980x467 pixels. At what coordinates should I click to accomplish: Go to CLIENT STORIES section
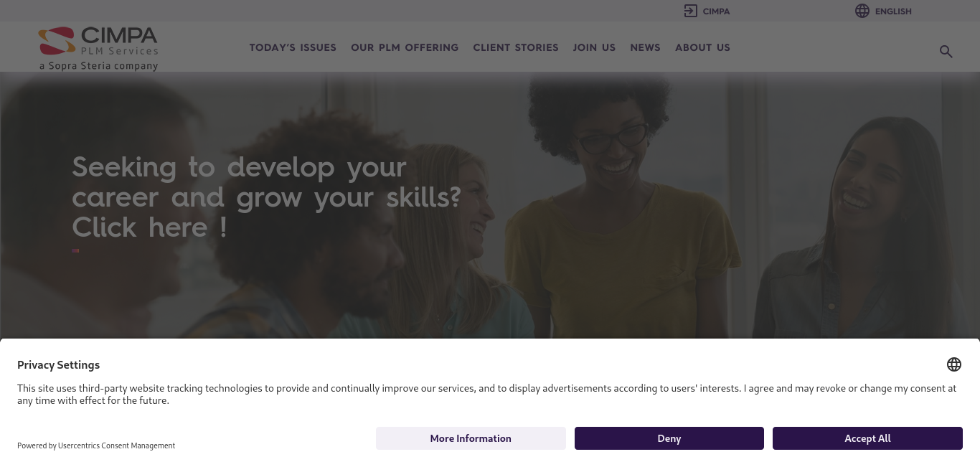click(x=516, y=47)
